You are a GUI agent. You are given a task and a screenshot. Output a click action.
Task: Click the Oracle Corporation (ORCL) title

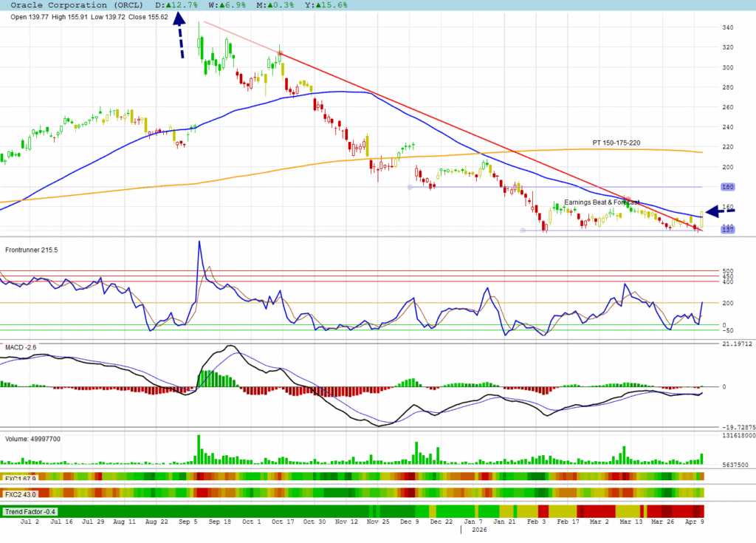72,5
